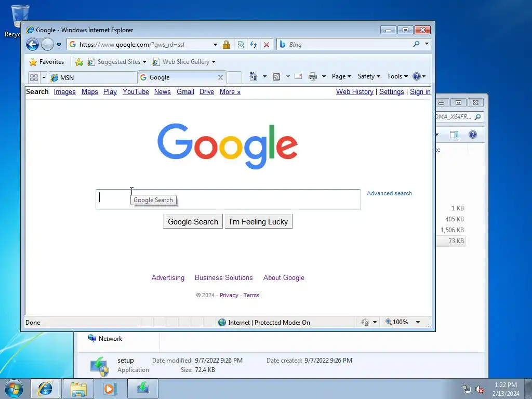The height and width of the screenshot is (399, 532).
Task: Click the red Stop loading button
Action: [267, 45]
